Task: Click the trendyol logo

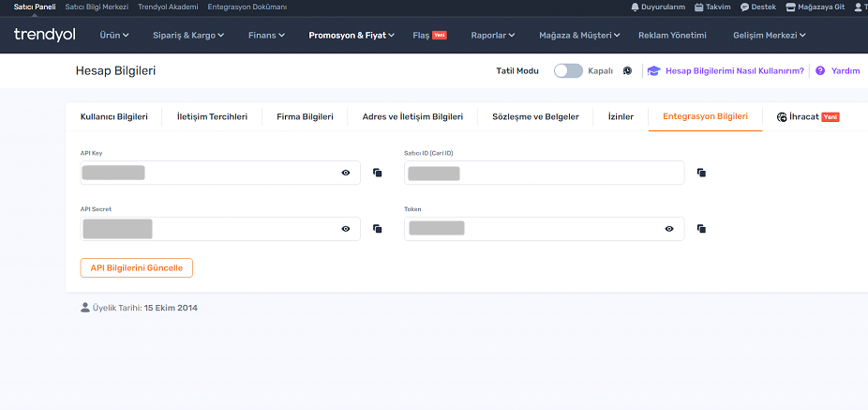Action: coord(44,36)
